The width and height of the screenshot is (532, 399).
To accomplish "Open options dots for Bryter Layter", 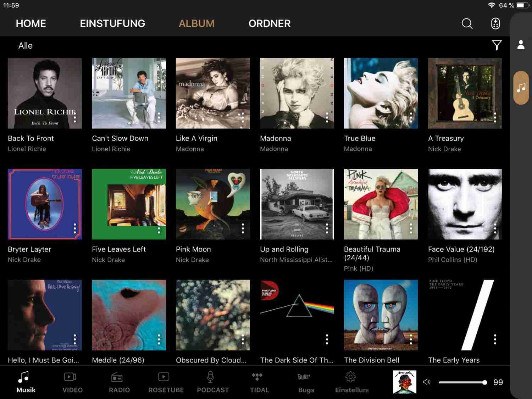I will coord(75,228).
